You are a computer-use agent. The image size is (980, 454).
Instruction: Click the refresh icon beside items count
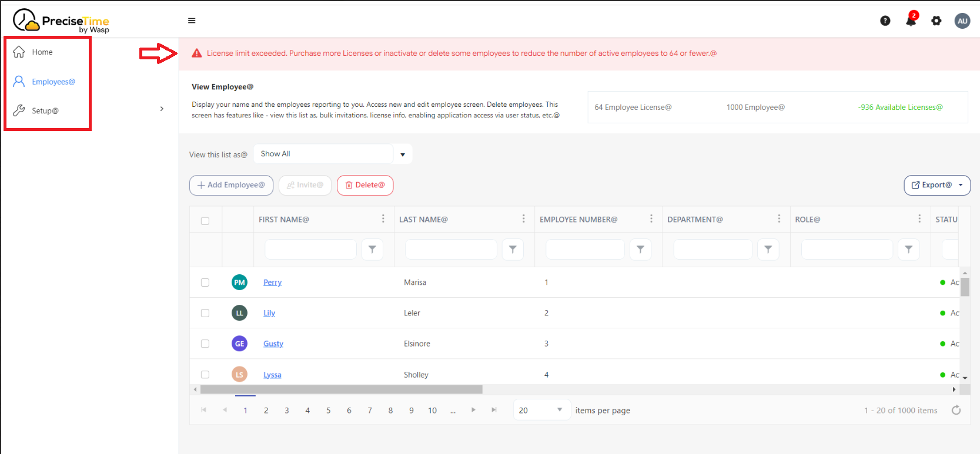[956, 410]
